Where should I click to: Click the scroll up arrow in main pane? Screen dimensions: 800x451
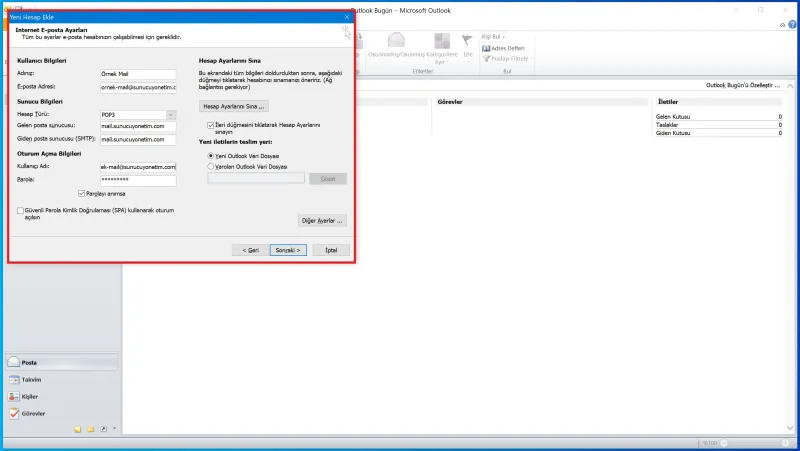(x=790, y=86)
